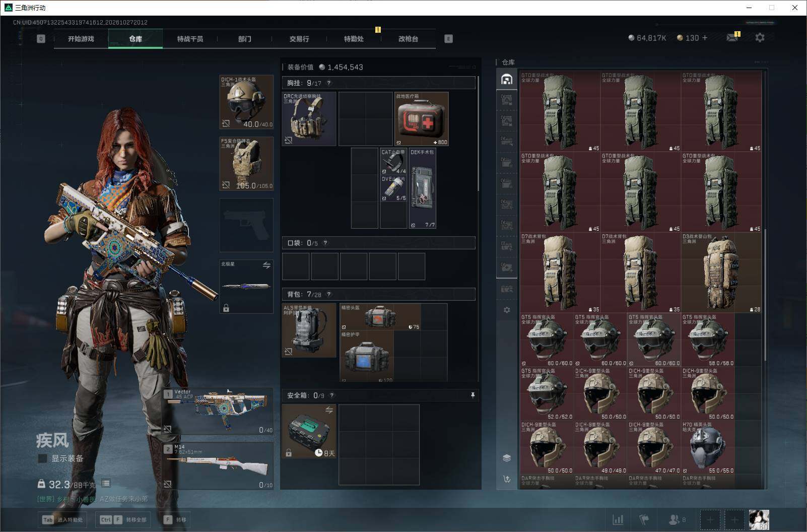Screen dimensions: 807x532
Task: Select the Vector weapon slot
Action: (218, 411)
